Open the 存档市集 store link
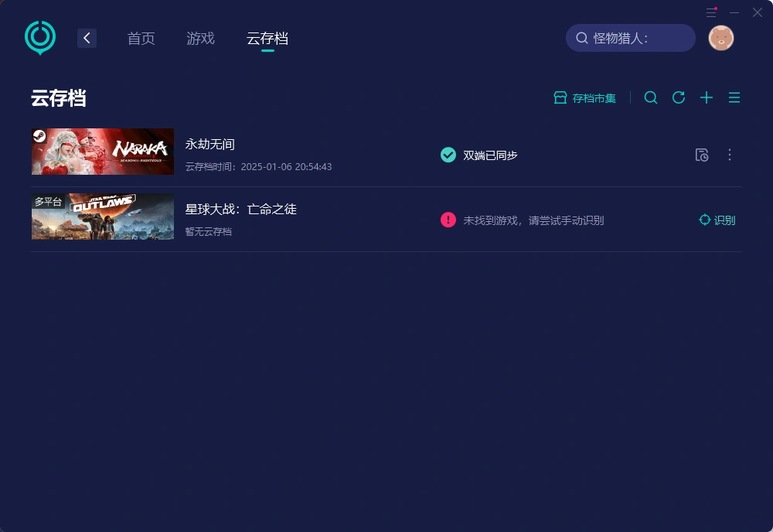 (x=585, y=98)
